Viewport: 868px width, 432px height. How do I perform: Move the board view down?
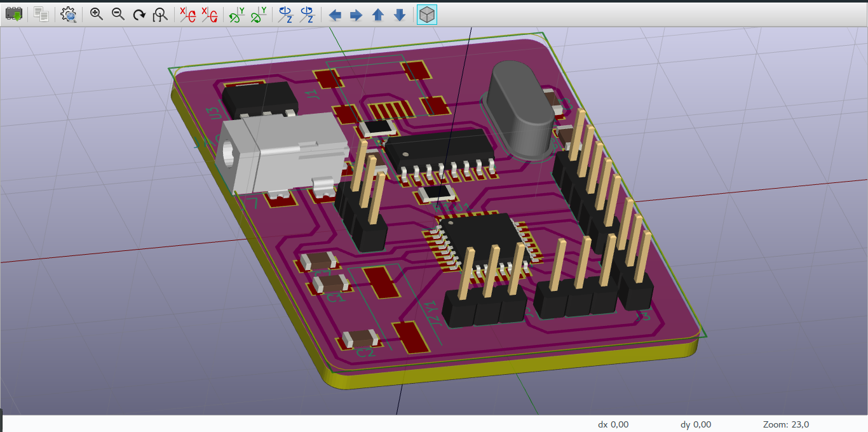point(398,14)
